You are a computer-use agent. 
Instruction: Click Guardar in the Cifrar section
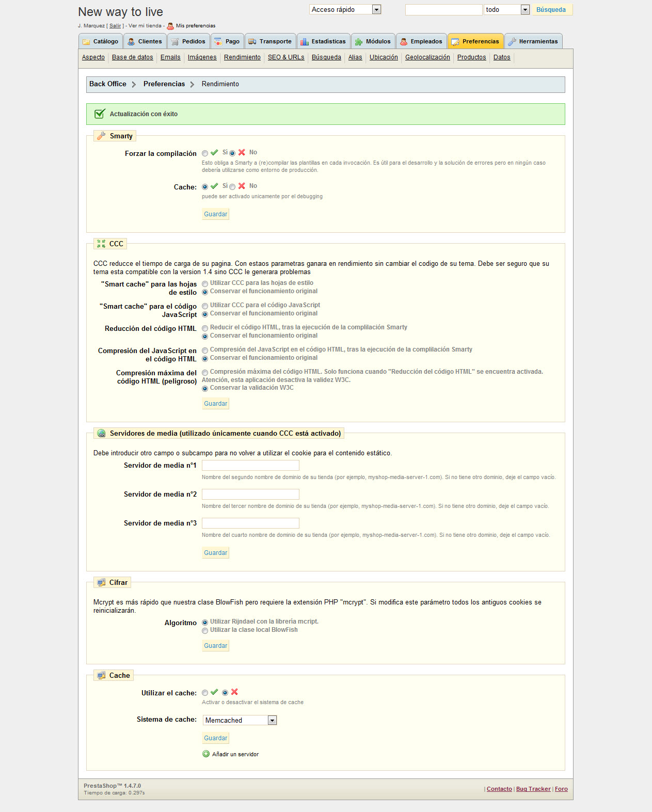pos(216,646)
